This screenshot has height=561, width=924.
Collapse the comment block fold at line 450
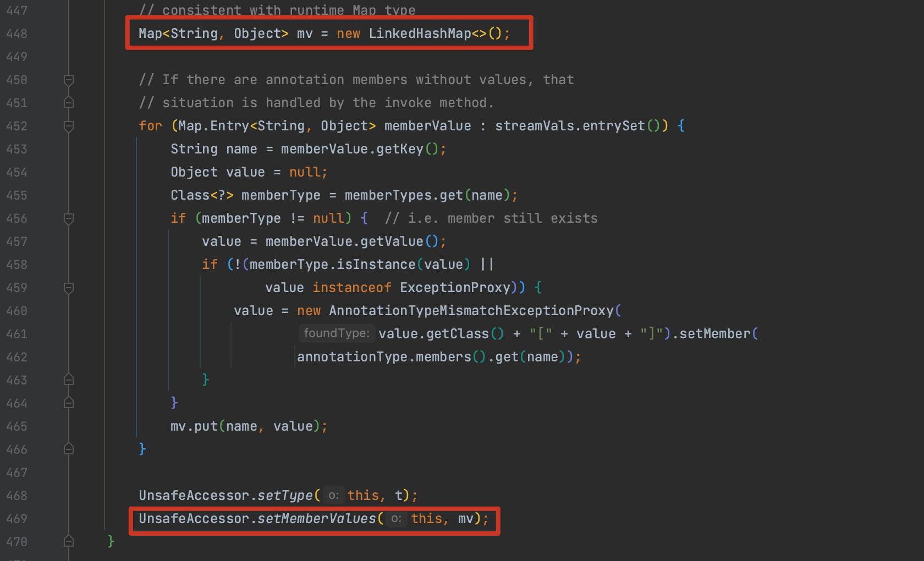tap(69, 80)
